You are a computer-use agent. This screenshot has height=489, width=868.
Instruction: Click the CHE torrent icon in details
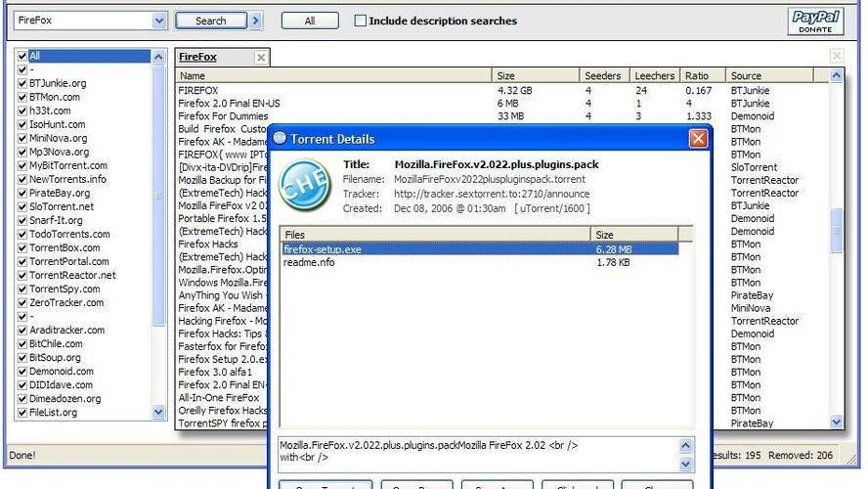[x=304, y=185]
